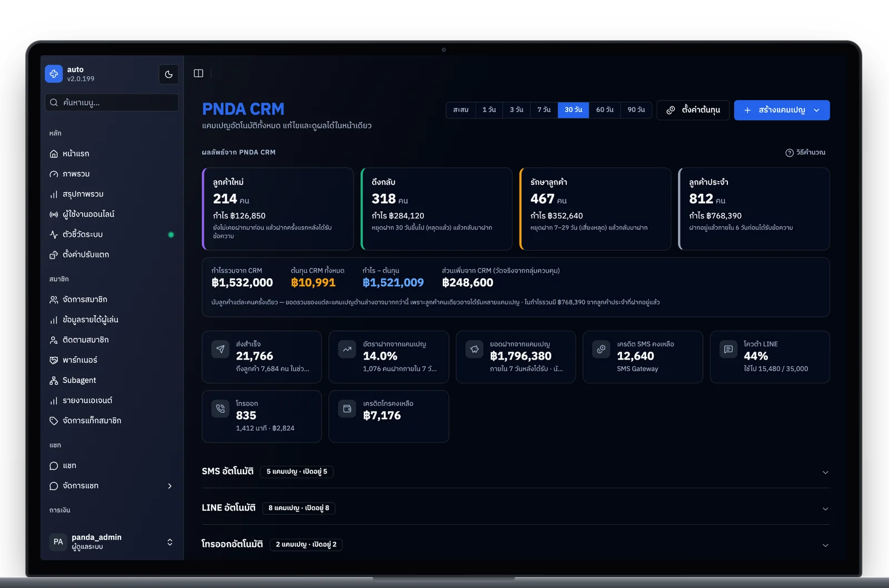Image resolution: width=889 pixels, height=588 pixels.
Task: Click the chat bubble icon beside แชท
Action: (54, 466)
